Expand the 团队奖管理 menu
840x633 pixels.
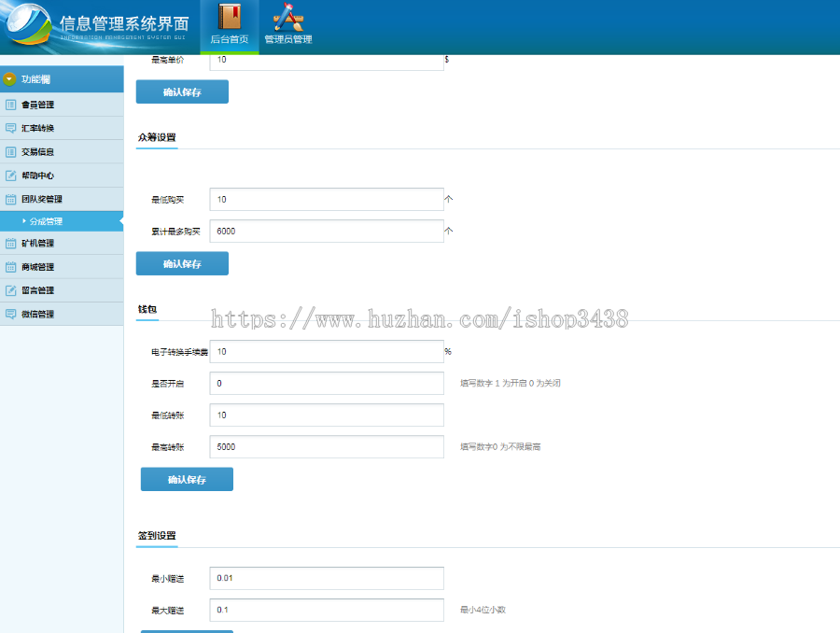tap(42, 199)
